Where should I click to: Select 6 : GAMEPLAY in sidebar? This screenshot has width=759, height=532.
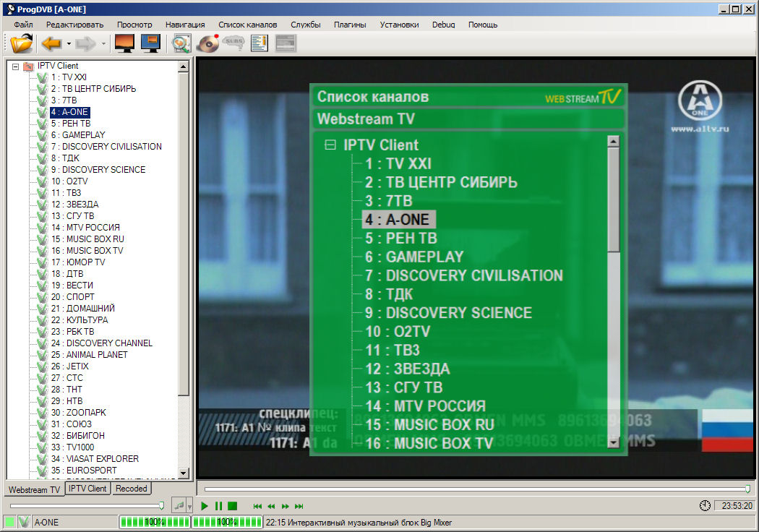(x=78, y=135)
